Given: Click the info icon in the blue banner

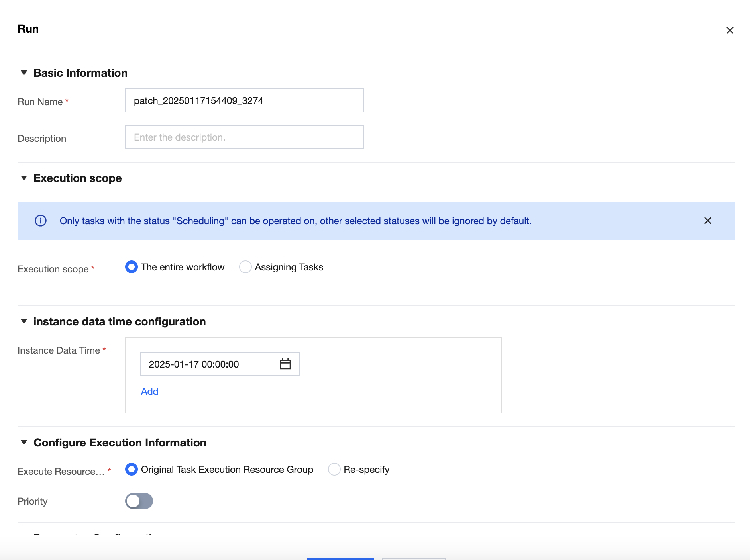Looking at the screenshot, I should click(41, 221).
